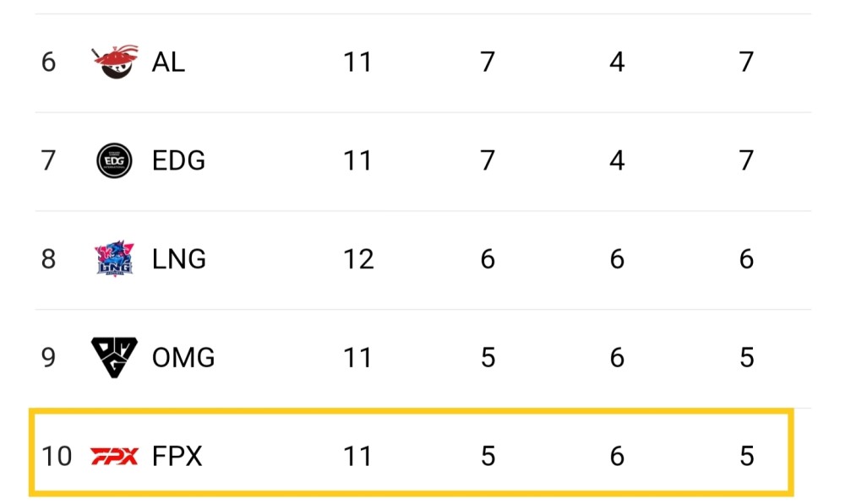
Task: Open the OMG team name link
Action: click(183, 357)
